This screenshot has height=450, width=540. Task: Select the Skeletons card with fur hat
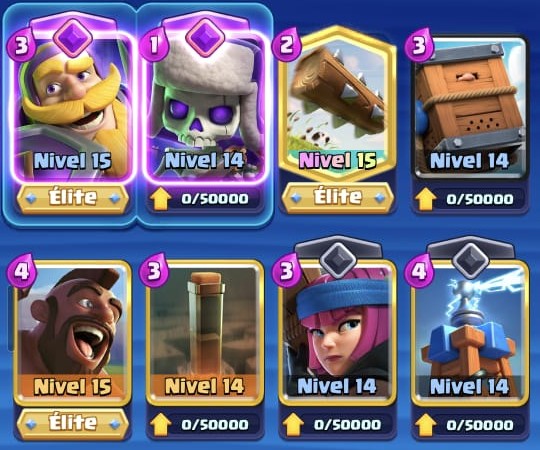[205, 107]
